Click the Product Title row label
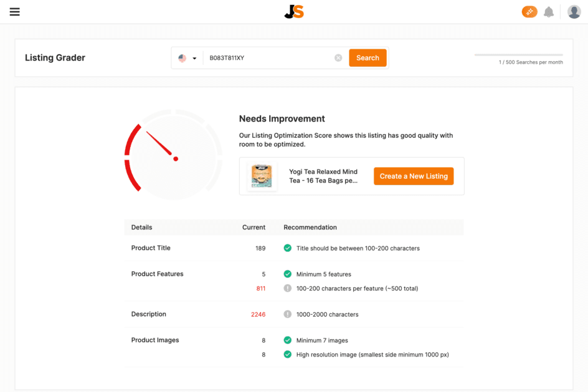Screen dimensions: 588x392 (151, 248)
